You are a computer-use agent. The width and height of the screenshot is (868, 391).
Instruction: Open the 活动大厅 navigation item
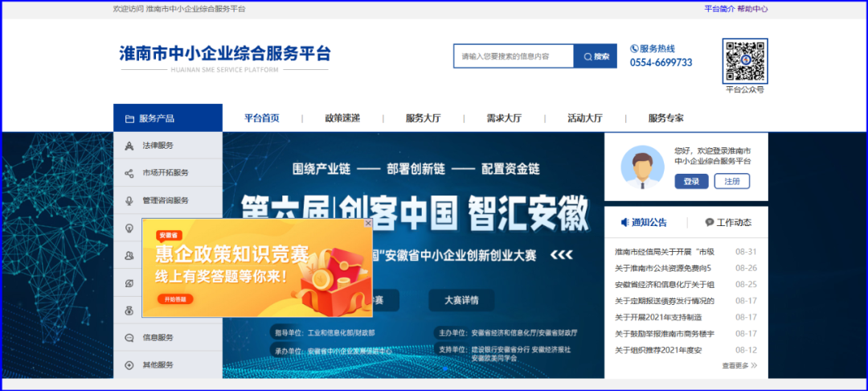click(585, 118)
